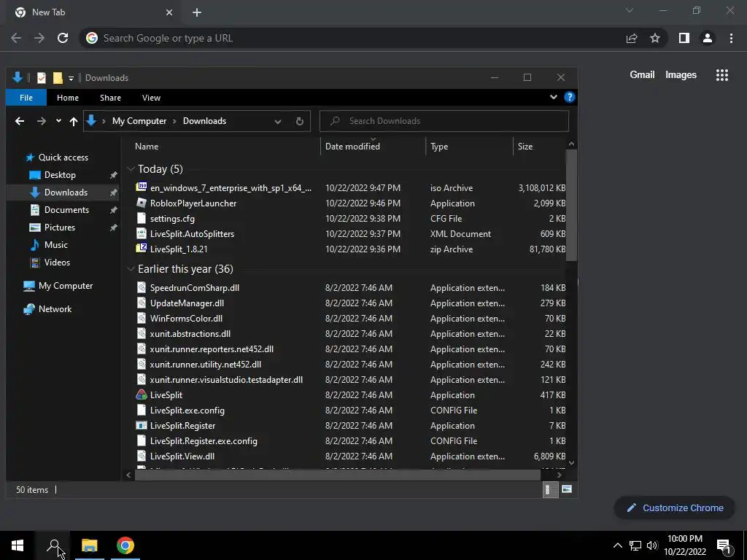Focus the Chrome address bar

click(352, 38)
